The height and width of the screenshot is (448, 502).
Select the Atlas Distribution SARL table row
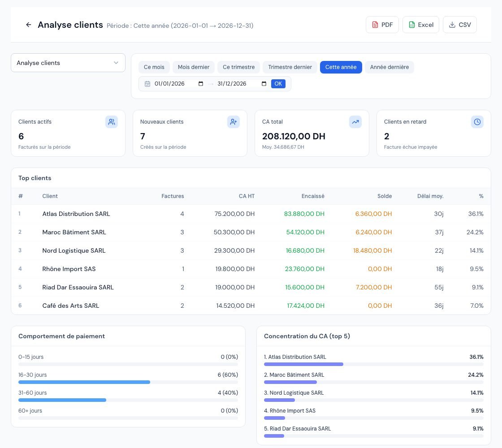point(251,214)
